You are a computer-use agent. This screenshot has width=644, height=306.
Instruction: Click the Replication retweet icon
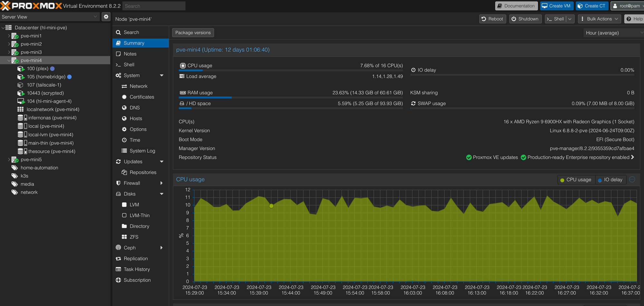pos(118,259)
